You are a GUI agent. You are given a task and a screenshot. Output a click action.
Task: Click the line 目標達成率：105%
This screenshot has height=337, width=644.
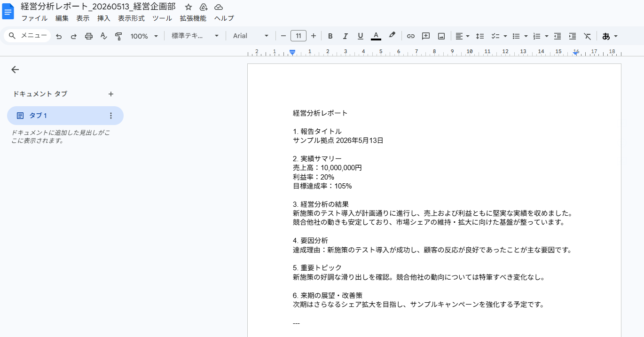322,186
